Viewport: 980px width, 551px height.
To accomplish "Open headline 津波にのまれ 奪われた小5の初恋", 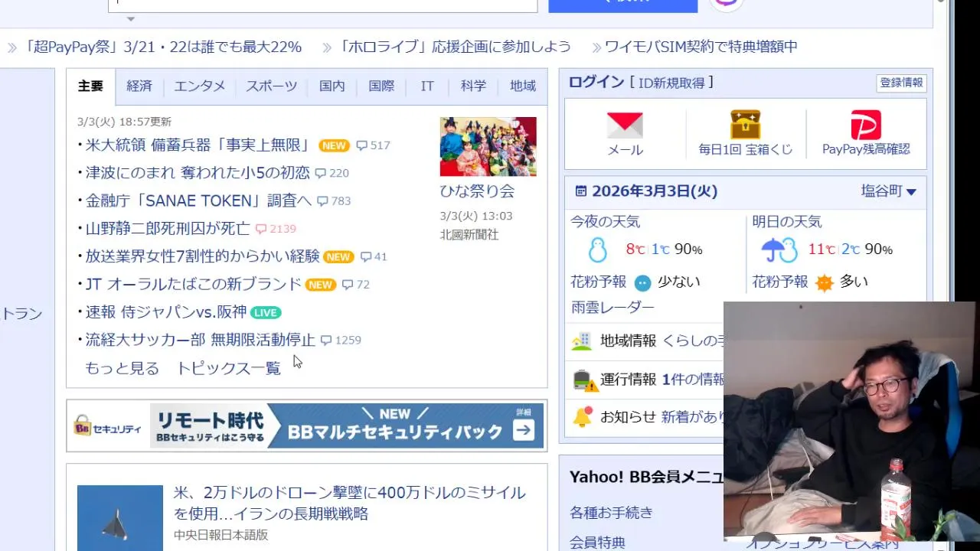I will (198, 174).
